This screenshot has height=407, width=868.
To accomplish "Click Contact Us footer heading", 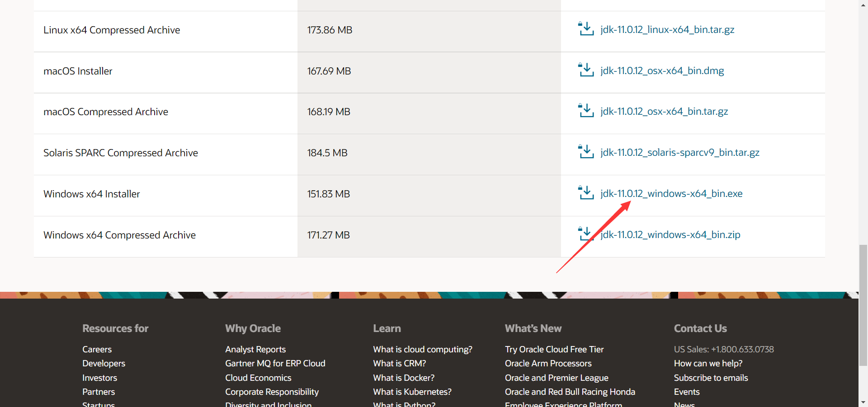I will tap(700, 328).
